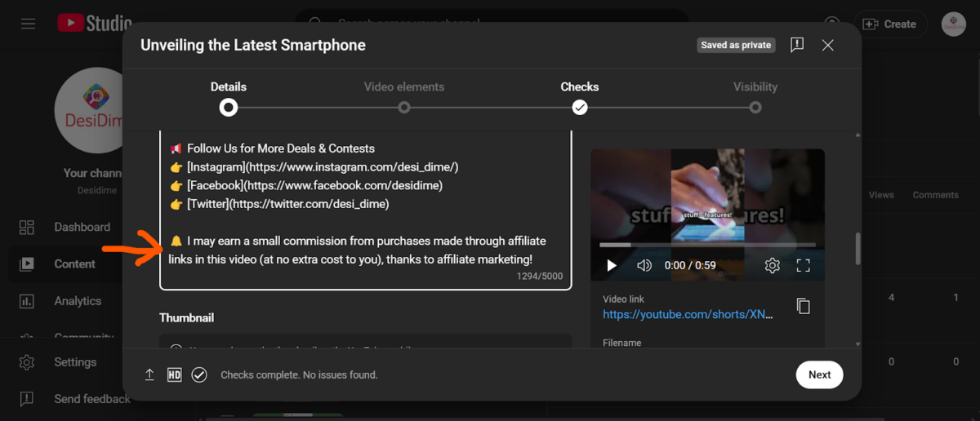Open the hamburger navigation menu
Viewport: 980px width, 421px height.
point(29,24)
